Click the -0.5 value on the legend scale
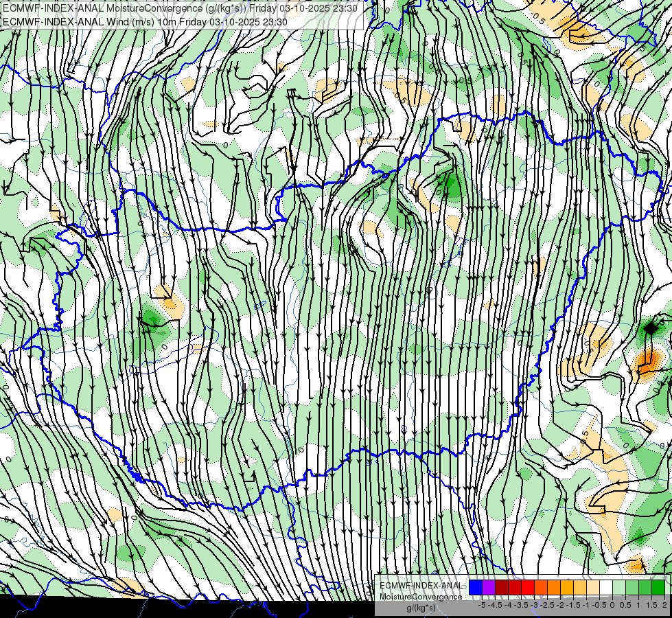This screenshot has width=672, height=618. 599,605
